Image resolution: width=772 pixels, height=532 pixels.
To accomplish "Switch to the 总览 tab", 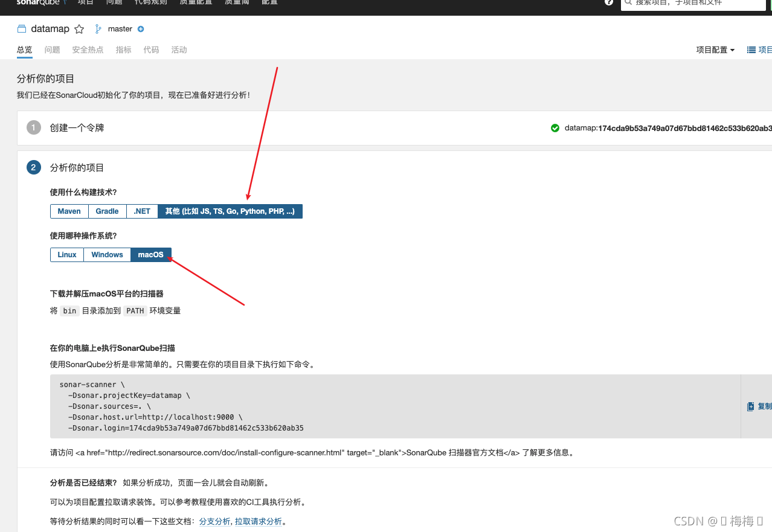I will click(x=25, y=50).
